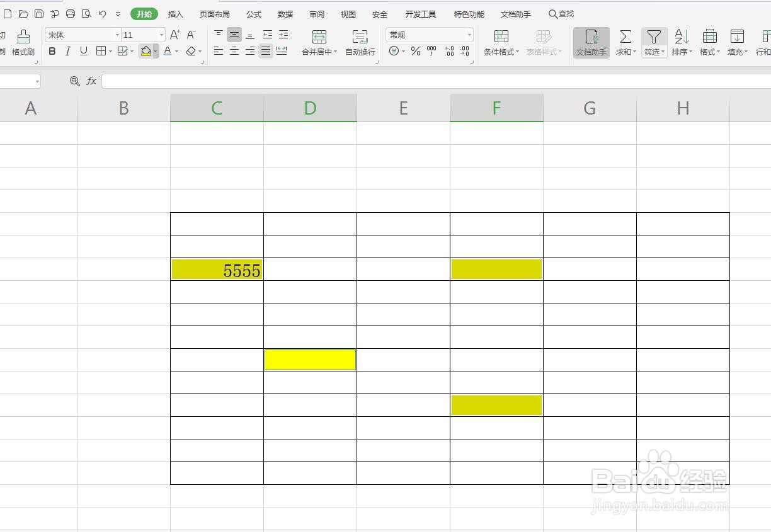Click Fill (填充) ribbon button

[737, 42]
